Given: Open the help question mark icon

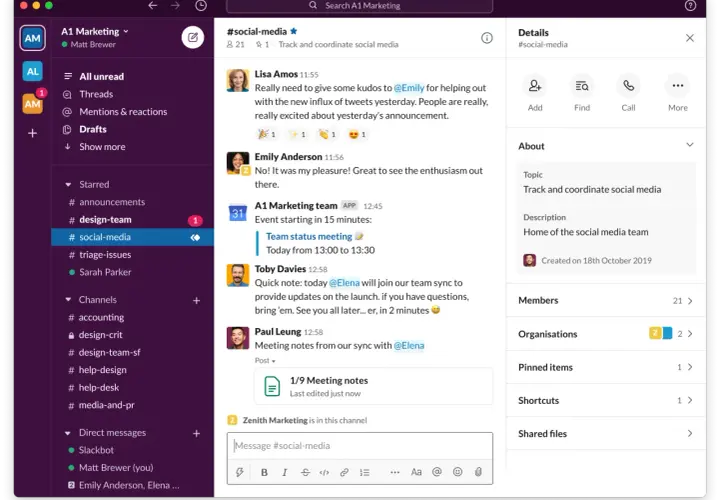Looking at the screenshot, I should (690, 6).
